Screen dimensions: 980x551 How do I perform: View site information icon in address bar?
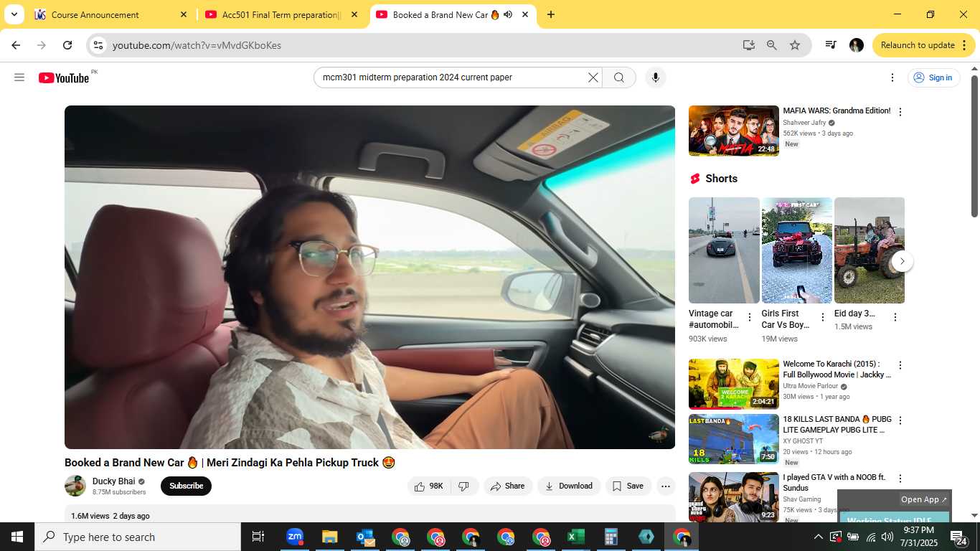click(99, 45)
